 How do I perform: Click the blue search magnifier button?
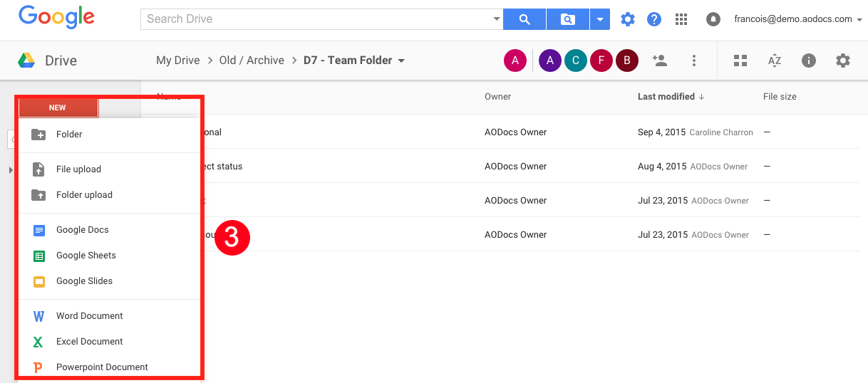tap(525, 19)
